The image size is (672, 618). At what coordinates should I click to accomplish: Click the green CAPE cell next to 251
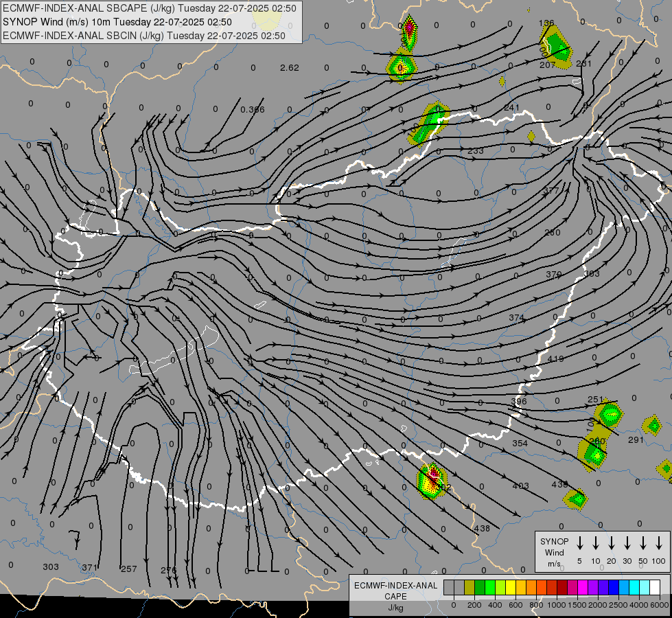(610, 414)
